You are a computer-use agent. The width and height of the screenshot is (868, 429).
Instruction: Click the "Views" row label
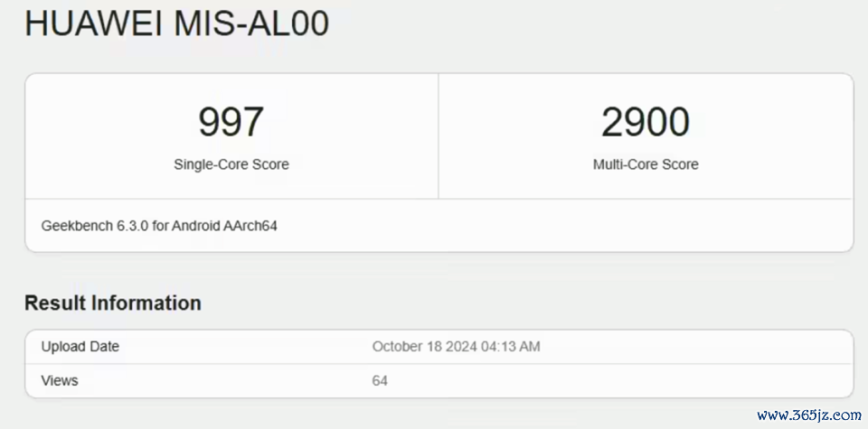coord(60,381)
